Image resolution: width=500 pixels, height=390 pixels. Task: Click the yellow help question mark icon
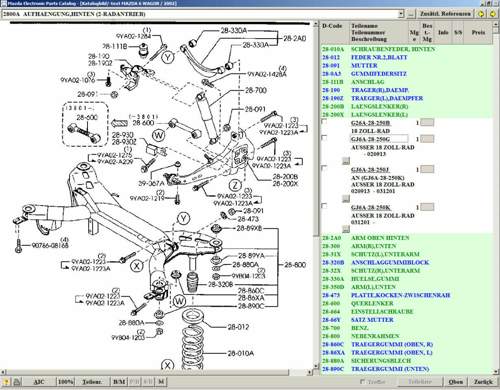pyautogui.click(x=6, y=382)
